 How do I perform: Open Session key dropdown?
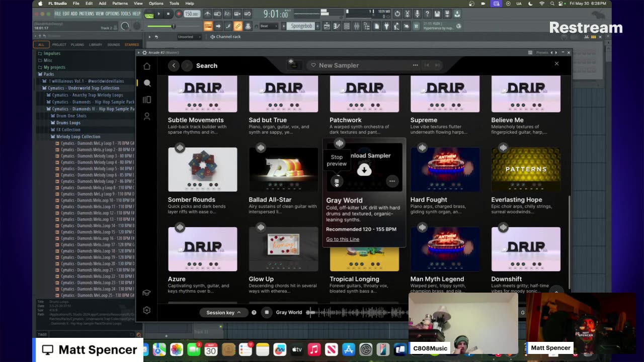(224, 312)
